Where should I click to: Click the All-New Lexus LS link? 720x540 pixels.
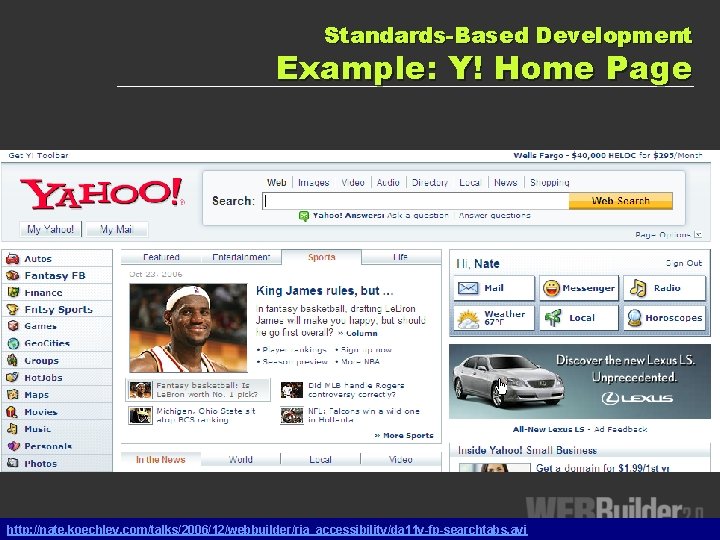point(548,429)
